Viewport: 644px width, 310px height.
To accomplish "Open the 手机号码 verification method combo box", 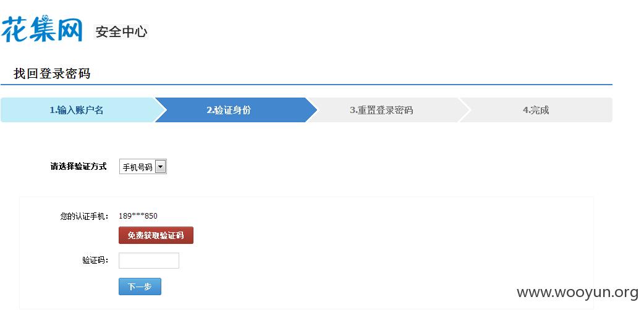I will (143, 167).
